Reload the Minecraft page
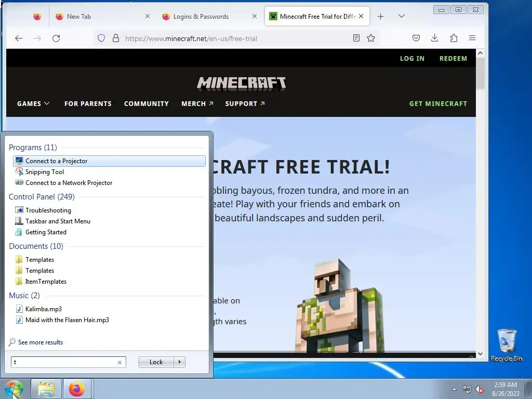Image resolution: width=532 pixels, height=399 pixels. [x=56, y=38]
